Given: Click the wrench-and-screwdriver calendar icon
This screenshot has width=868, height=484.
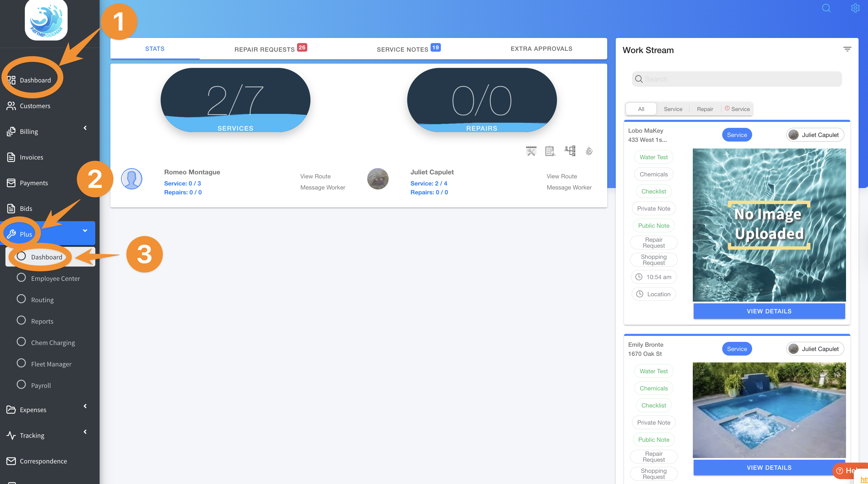Looking at the screenshot, I should (x=531, y=151).
